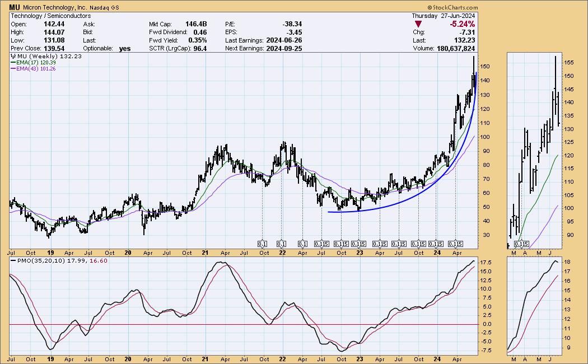This screenshot has height=364, width=588.
Task: Select the Fwd Dividend value 0.46
Action: [x=200, y=32]
